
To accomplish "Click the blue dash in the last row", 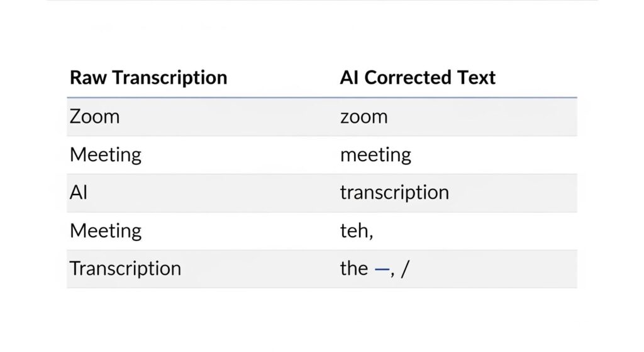I will click(381, 270).
